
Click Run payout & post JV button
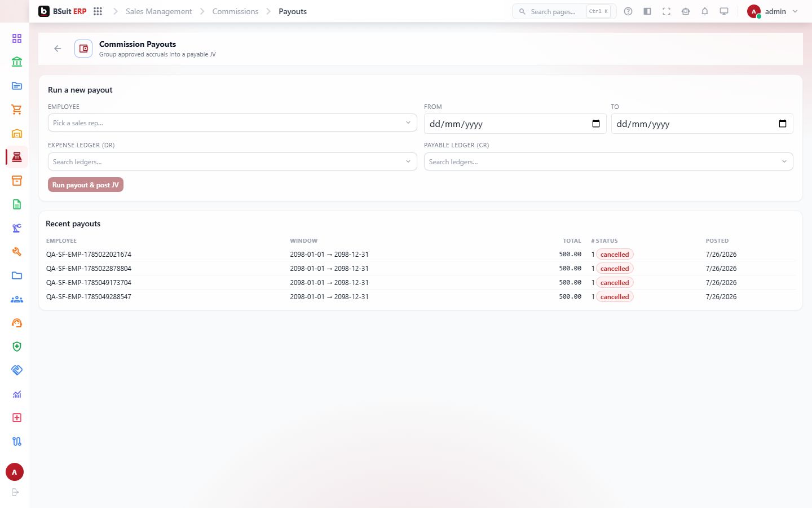pos(86,185)
